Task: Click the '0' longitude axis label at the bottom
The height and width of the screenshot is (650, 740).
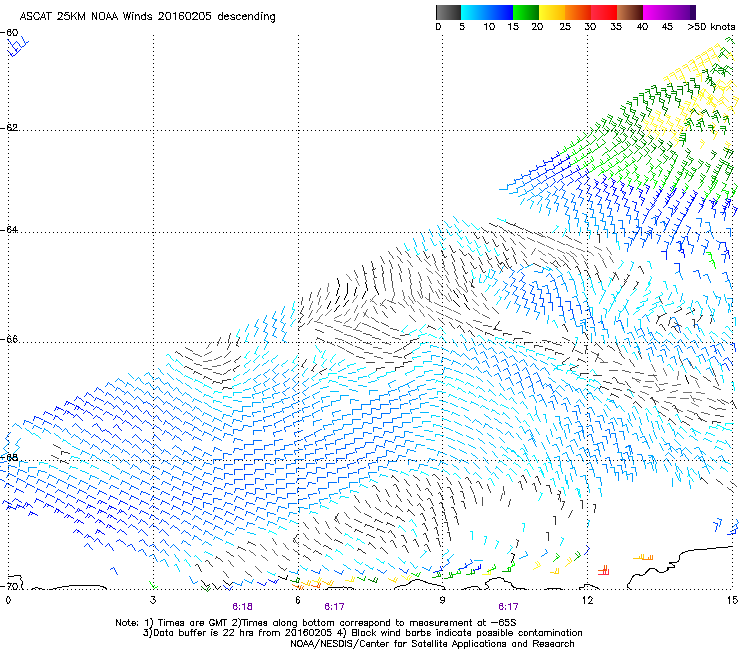Action: coord(8,600)
